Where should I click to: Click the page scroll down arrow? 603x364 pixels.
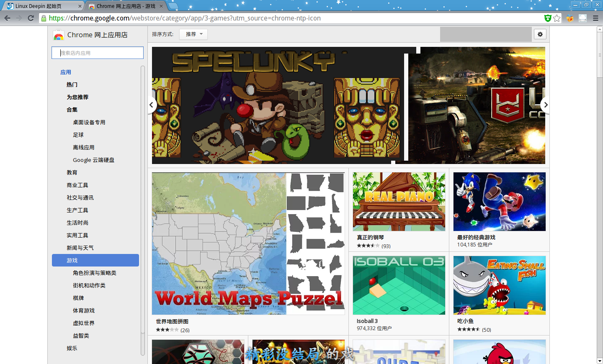tap(600, 361)
